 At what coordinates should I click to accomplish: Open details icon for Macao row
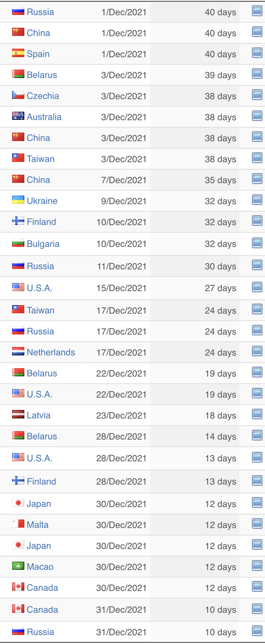(257, 566)
